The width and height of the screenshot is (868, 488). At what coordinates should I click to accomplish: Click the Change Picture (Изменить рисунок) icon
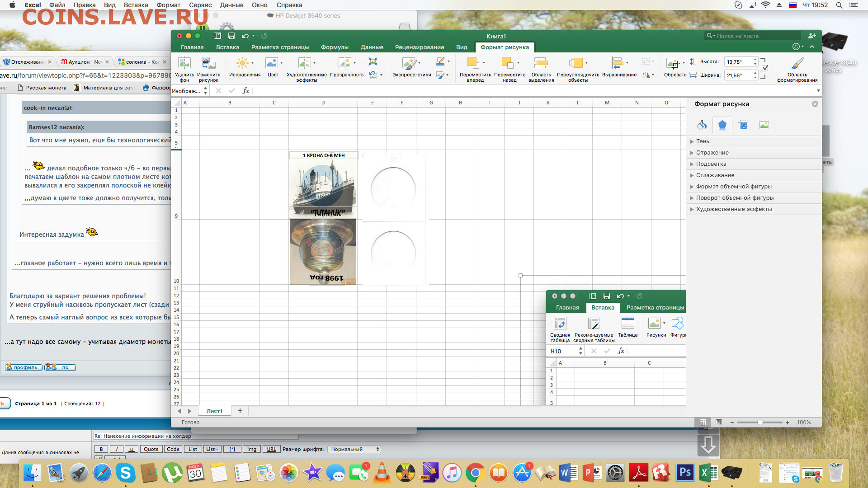(x=208, y=63)
